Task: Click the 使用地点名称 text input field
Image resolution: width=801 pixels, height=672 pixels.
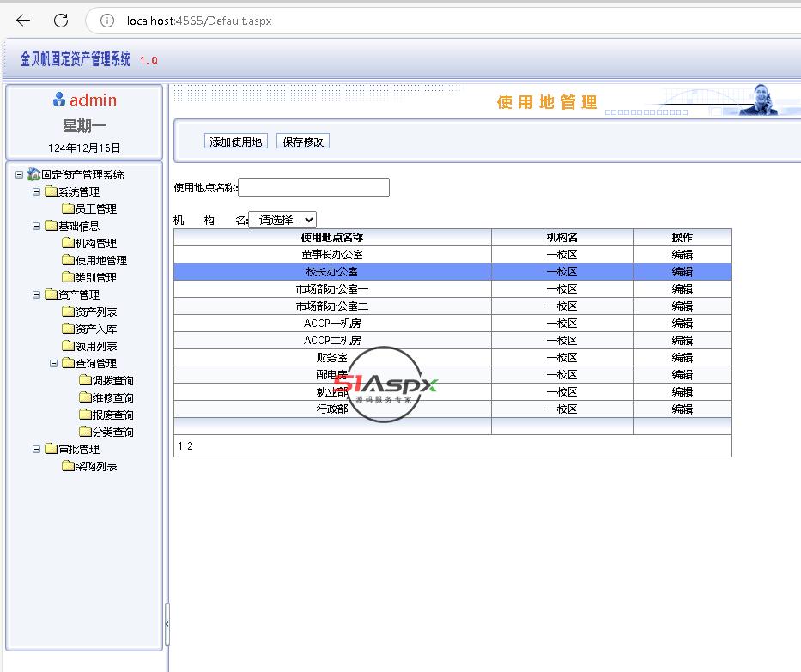Action: point(313,187)
